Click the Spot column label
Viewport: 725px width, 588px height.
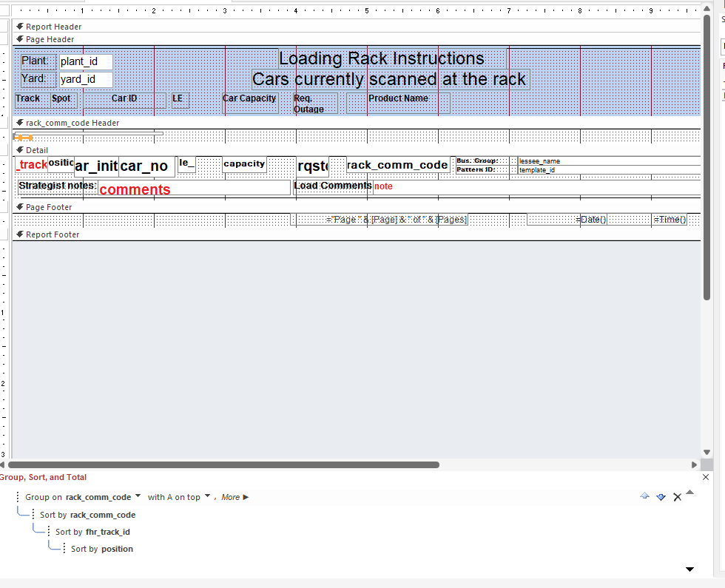64,99
